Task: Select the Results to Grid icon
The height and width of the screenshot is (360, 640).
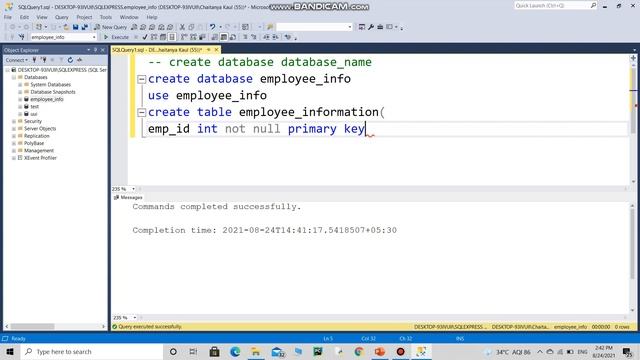Action: pos(224,37)
